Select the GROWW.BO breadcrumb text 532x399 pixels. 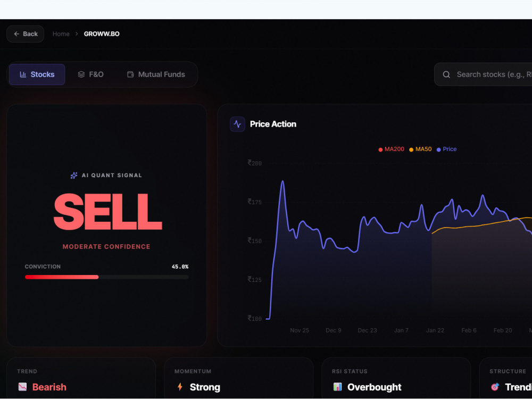(102, 34)
